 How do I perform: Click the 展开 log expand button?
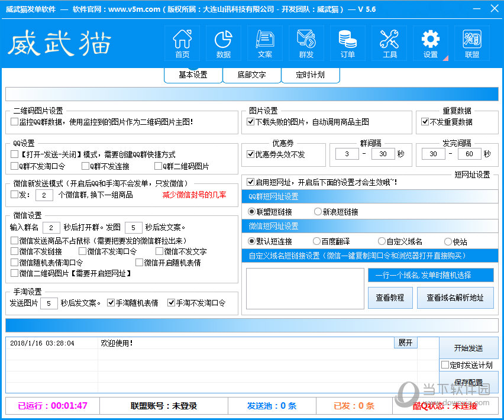click(x=406, y=343)
